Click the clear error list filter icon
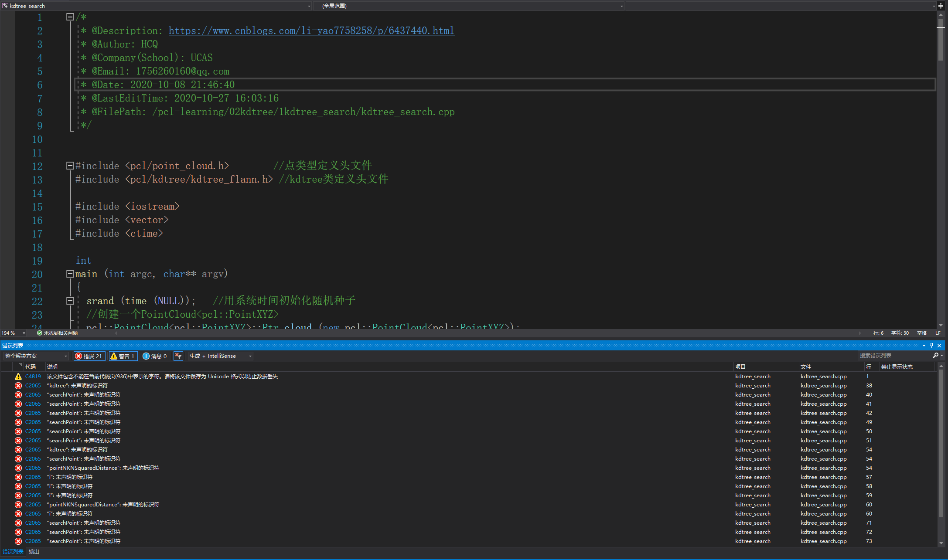Viewport: 948px width, 560px height. [178, 356]
